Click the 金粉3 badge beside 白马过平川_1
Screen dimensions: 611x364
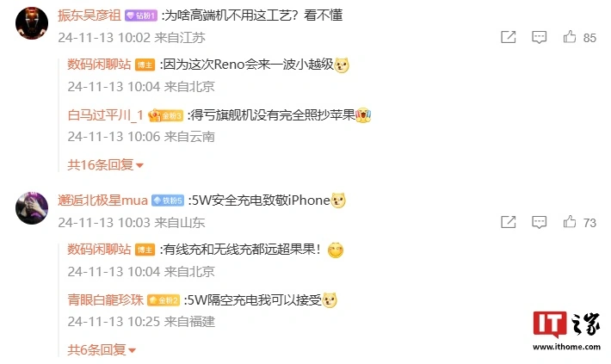pos(165,115)
